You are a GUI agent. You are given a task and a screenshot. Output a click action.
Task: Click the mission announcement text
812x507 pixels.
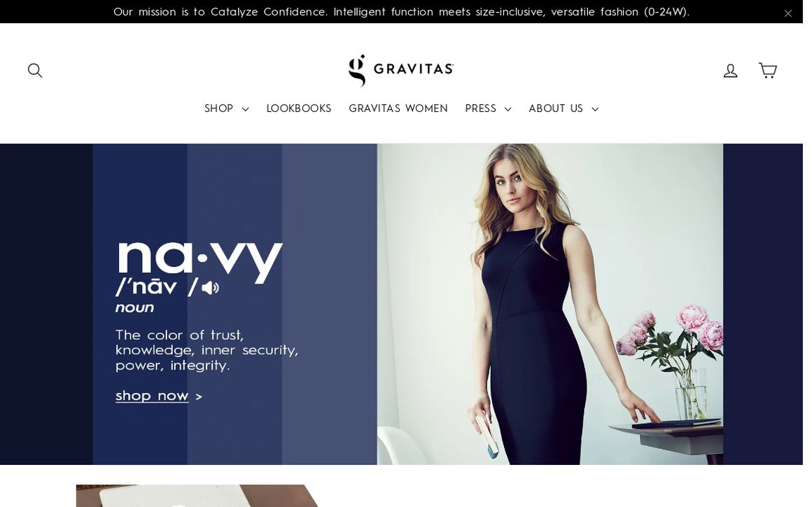coord(401,11)
